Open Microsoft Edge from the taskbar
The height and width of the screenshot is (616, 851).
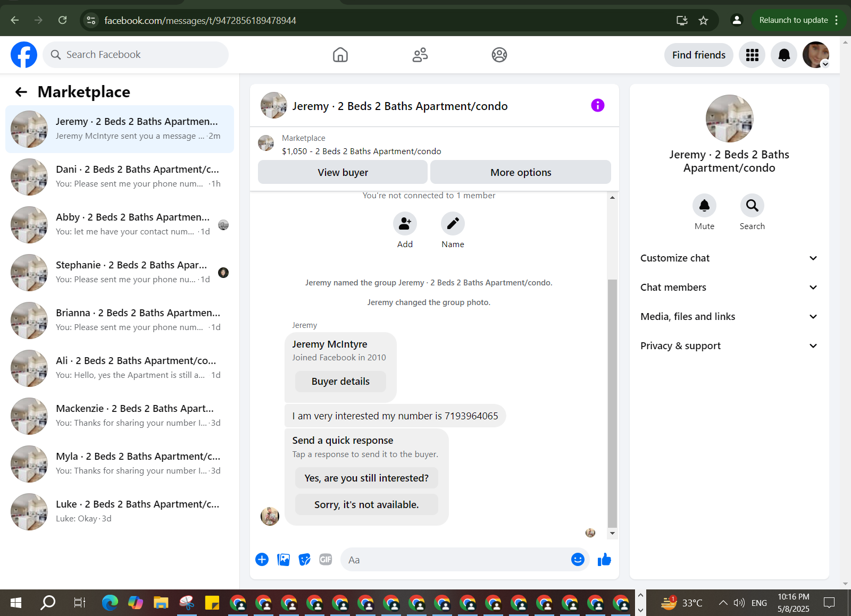coord(110,603)
